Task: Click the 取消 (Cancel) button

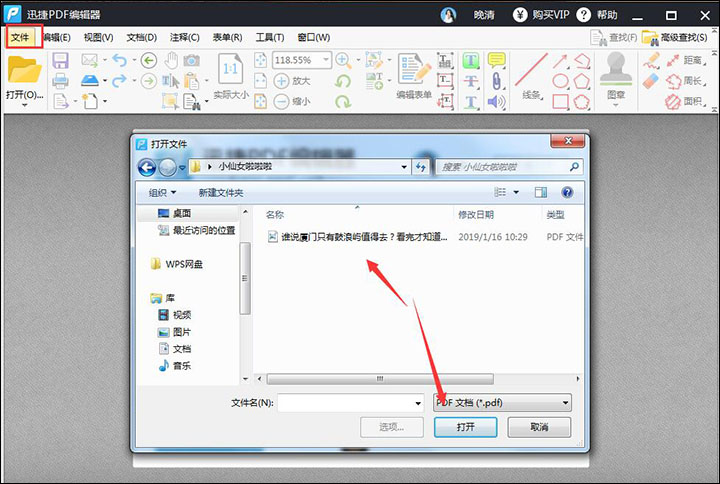Action: click(x=539, y=427)
